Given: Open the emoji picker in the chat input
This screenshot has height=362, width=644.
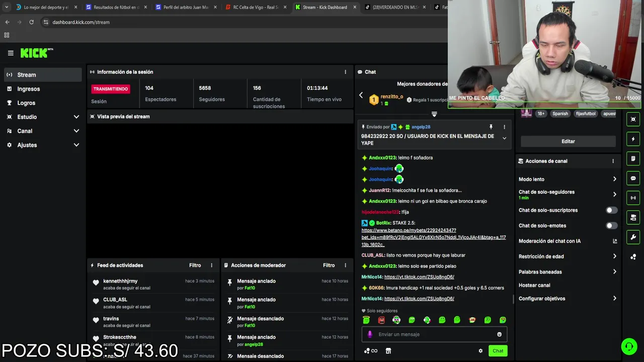Looking at the screenshot, I should coord(499,334).
